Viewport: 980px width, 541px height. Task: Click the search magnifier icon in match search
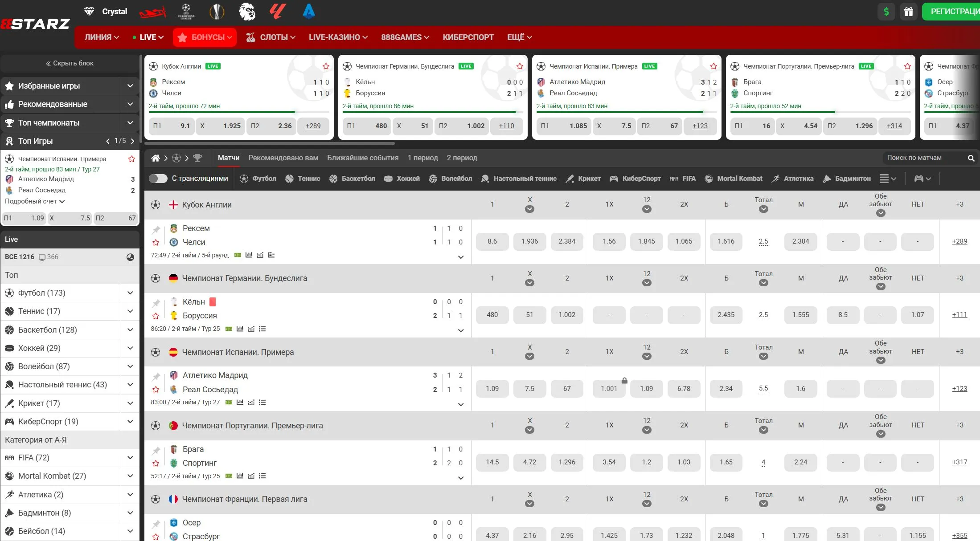[x=971, y=158]
